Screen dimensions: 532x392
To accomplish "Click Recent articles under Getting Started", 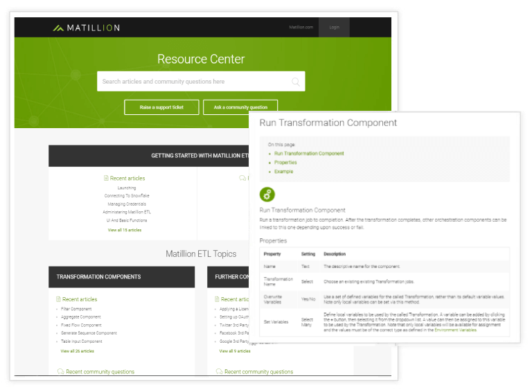I will pos(127,178).
